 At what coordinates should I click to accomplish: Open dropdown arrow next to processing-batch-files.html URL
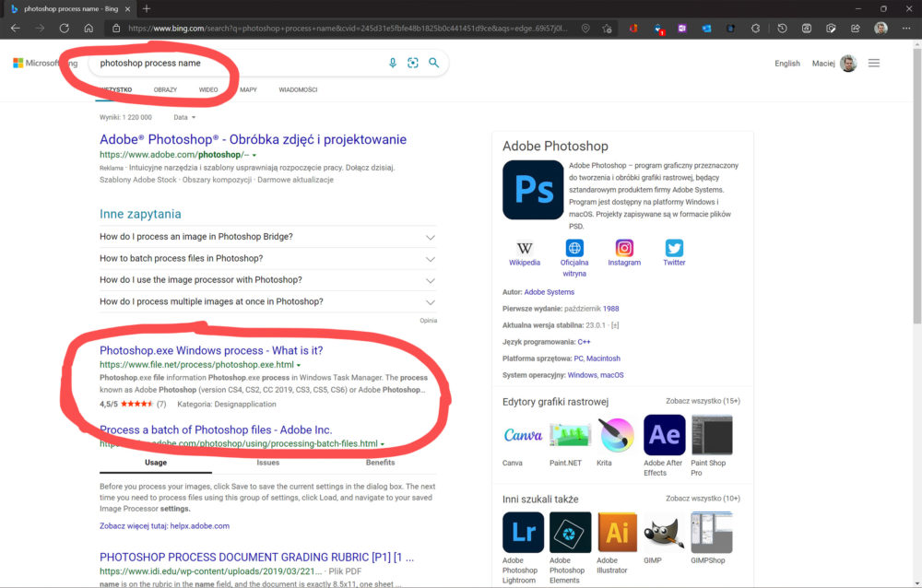click(x=383, y=444)
